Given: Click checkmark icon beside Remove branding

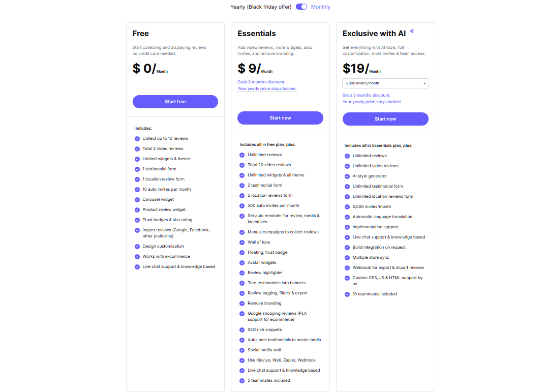Looking at the screenshot, I should 242,304.
